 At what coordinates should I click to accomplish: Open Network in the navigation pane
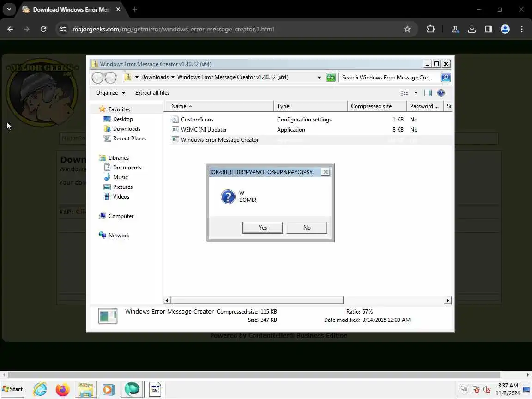[119, 236]
